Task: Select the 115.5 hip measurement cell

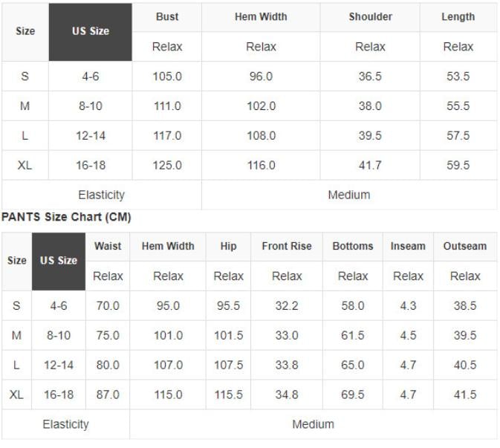Action: pyautogui.click(x=228, y=395)
